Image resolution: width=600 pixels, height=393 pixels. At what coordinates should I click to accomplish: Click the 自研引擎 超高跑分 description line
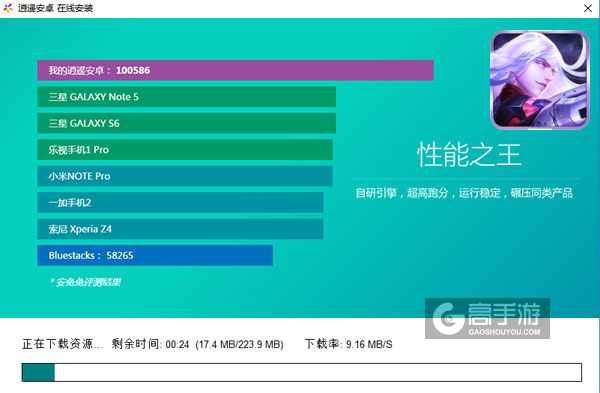tap(464, 193)
